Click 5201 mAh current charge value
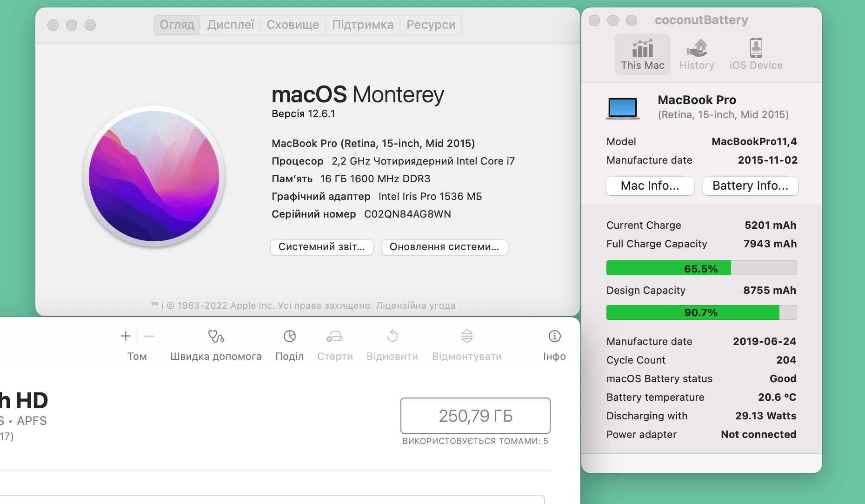Screen dimensions: 865x504 [770, 225]
